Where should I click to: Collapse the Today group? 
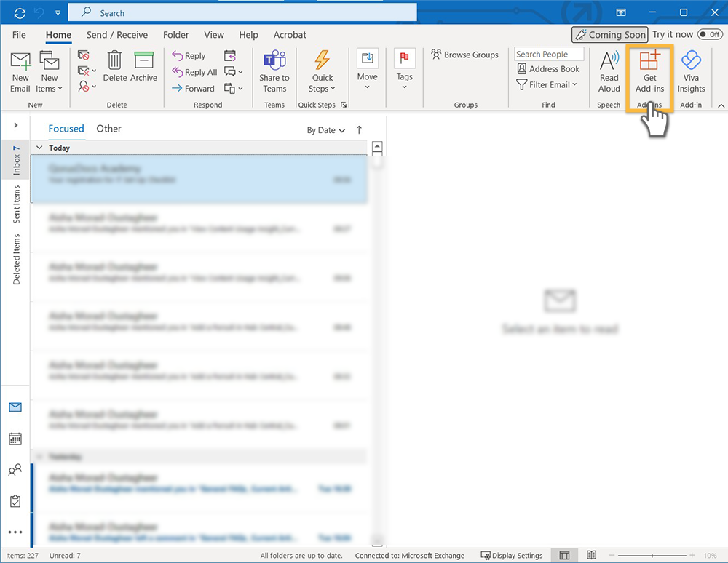click(x=39, y=148)
